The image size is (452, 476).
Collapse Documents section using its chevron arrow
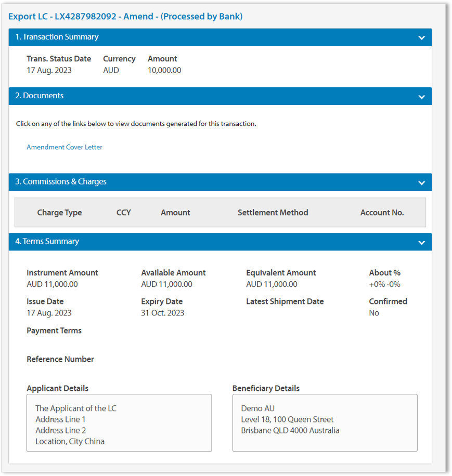421,97
